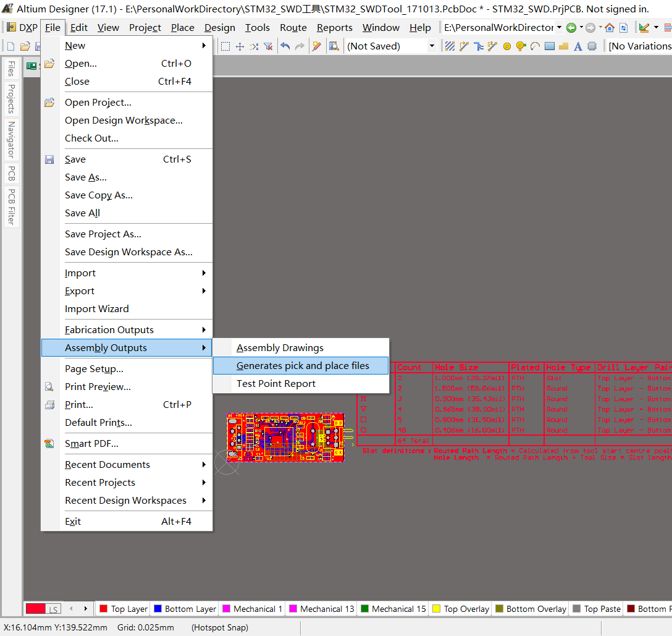The width and height of the screenshot is (672, 636).
Task: Select the place arc tool
Action: pos(535,46)
